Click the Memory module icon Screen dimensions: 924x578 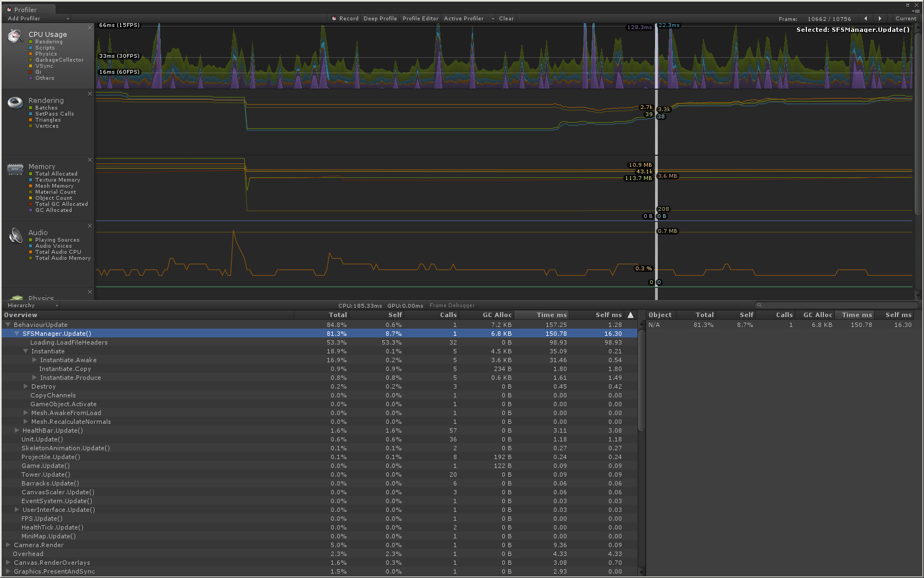click(15, 168)
